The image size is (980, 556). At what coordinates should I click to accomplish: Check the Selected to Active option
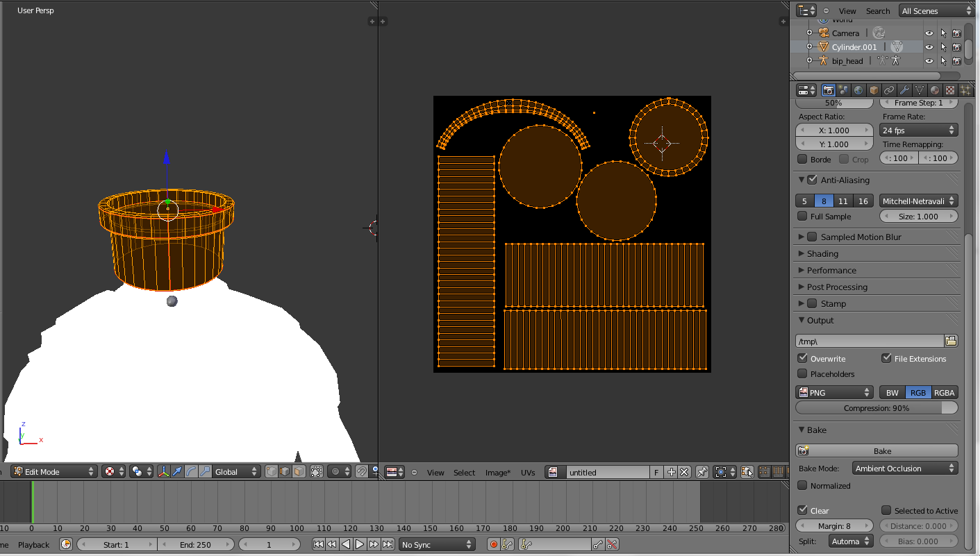tap(886, 510)
